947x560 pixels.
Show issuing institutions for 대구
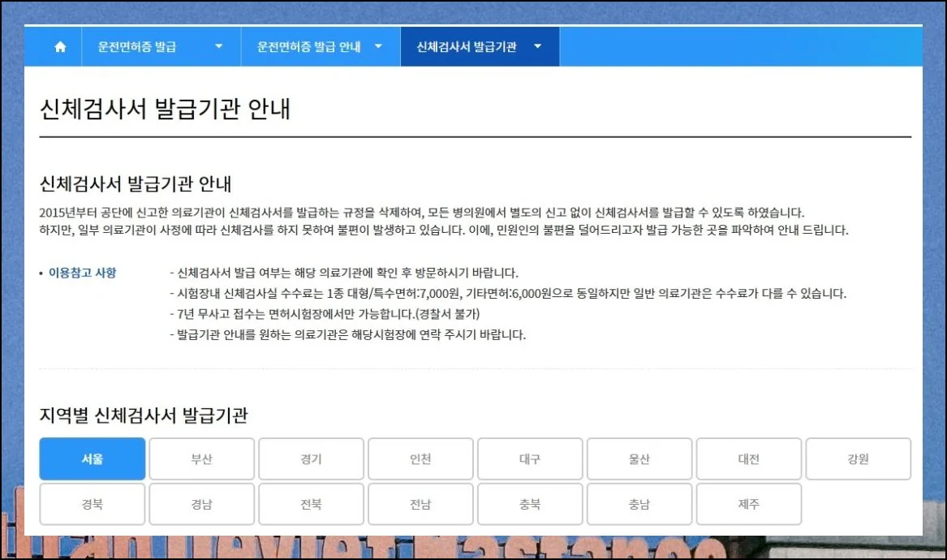coord(530,459)
